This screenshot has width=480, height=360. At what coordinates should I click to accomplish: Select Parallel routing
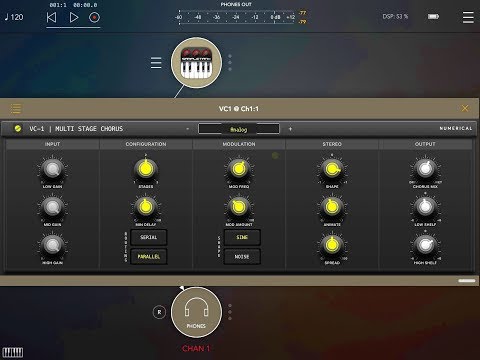point(149,256)
